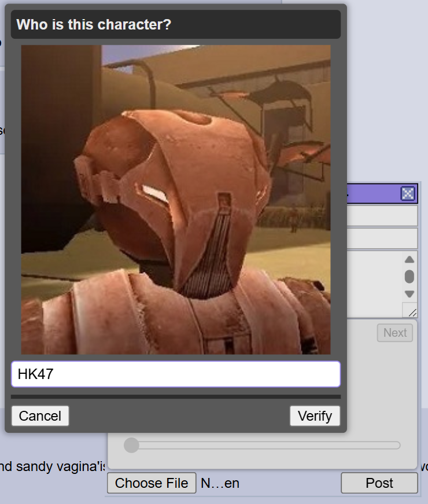428x504 pixels.
Task: Click the Next button
Action: point(395,333)
